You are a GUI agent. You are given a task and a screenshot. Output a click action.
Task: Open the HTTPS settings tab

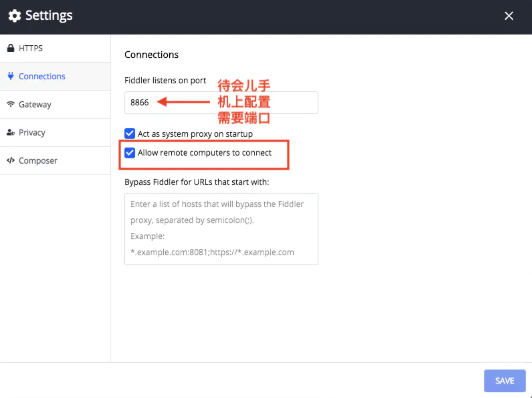pyautogui.click(x=55, y=48)
